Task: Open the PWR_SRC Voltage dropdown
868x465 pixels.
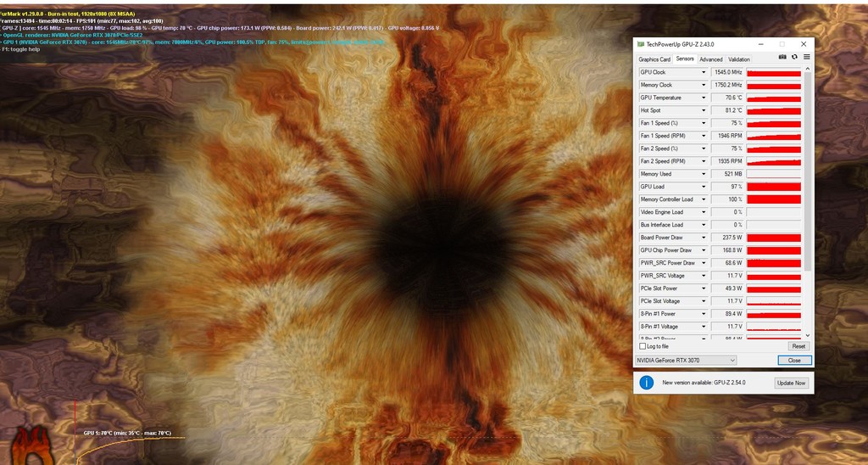Action: 704,277
